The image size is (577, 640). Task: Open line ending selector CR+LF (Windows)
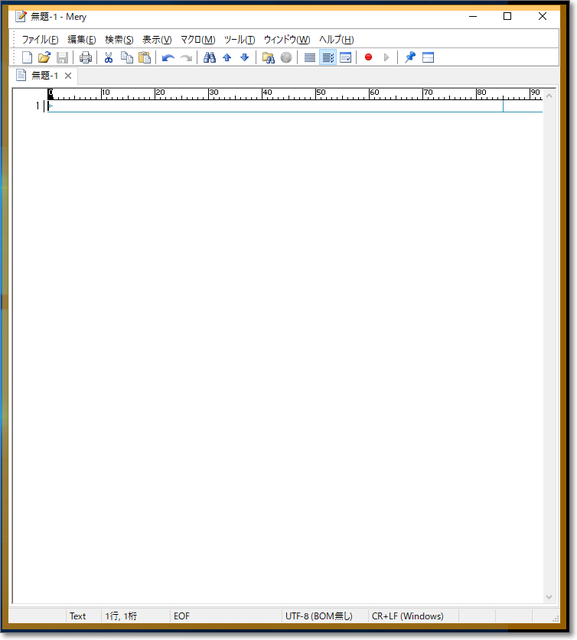click(407, 616)
